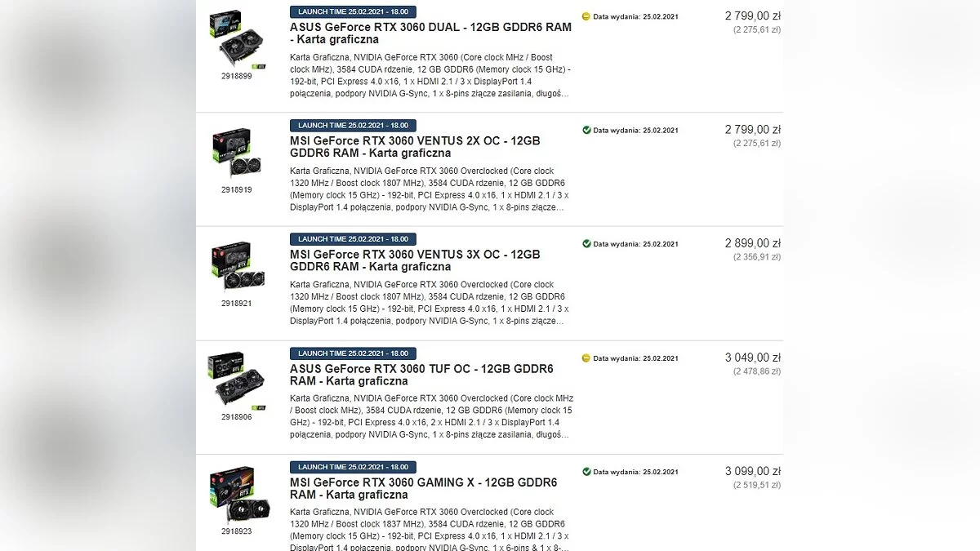The width and height of the screenshot is (980, 551).
Task: Open the MSI VENTUS 2X OC product image
Action: (x=237, y=153)
